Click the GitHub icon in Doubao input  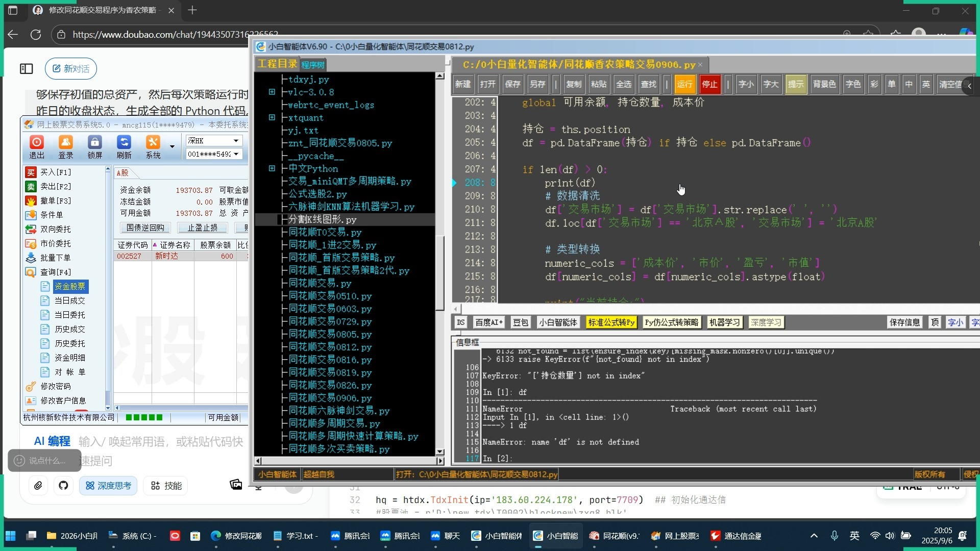pos(63,486)
